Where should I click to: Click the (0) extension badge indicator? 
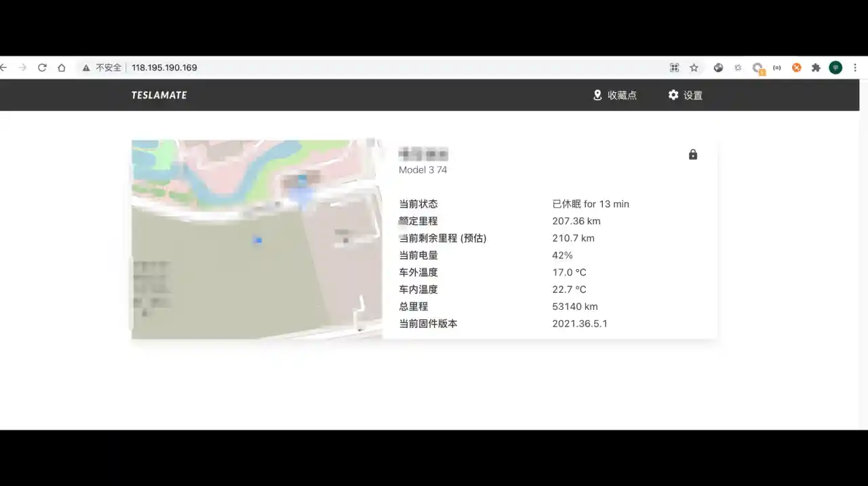coord(777,67)
